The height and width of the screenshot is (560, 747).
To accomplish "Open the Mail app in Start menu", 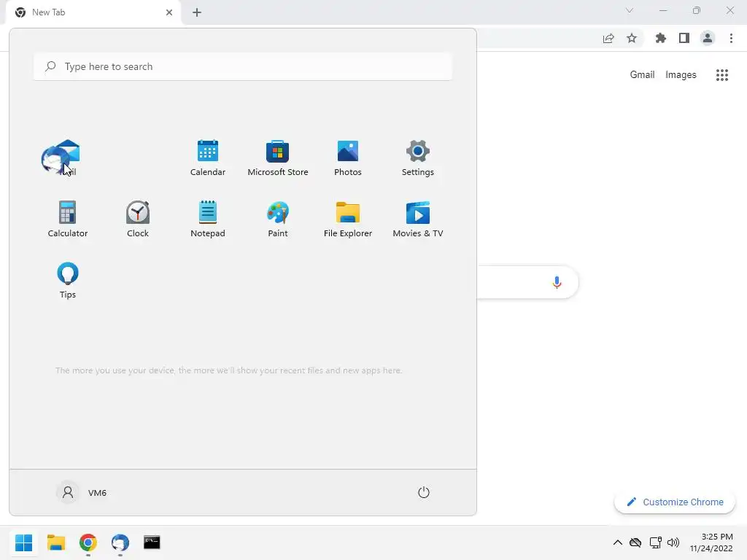I will click(x=67, y=158).
